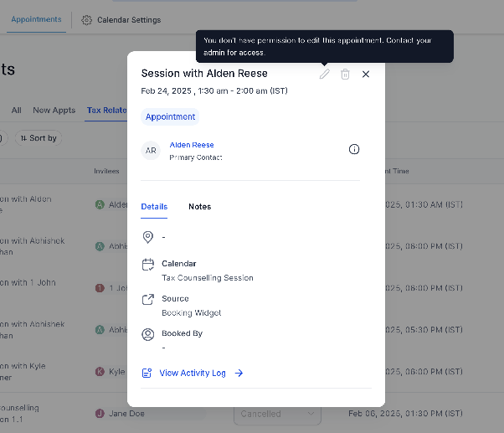Click the Invitees column header
504x433 pixels.
[106, 171]
